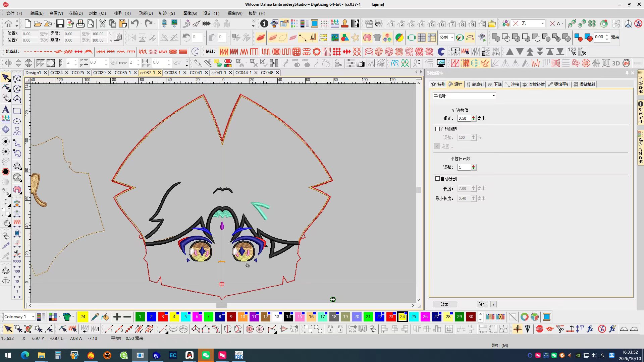Screen dimensions: 644x362
Task: Switch to the CC044-1 design tab
Action: (x=243, y=72)
